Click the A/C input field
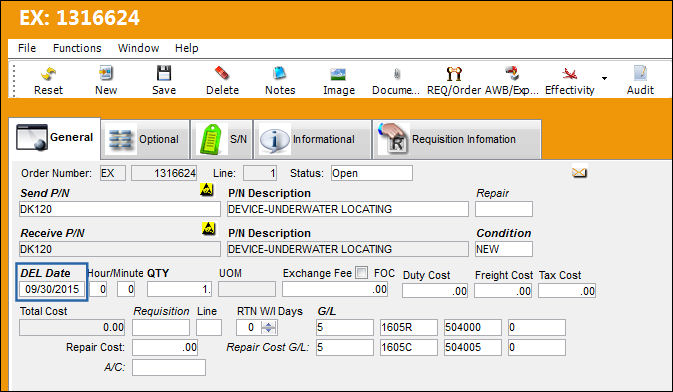The image size is (673, 392). coord(169,368)
